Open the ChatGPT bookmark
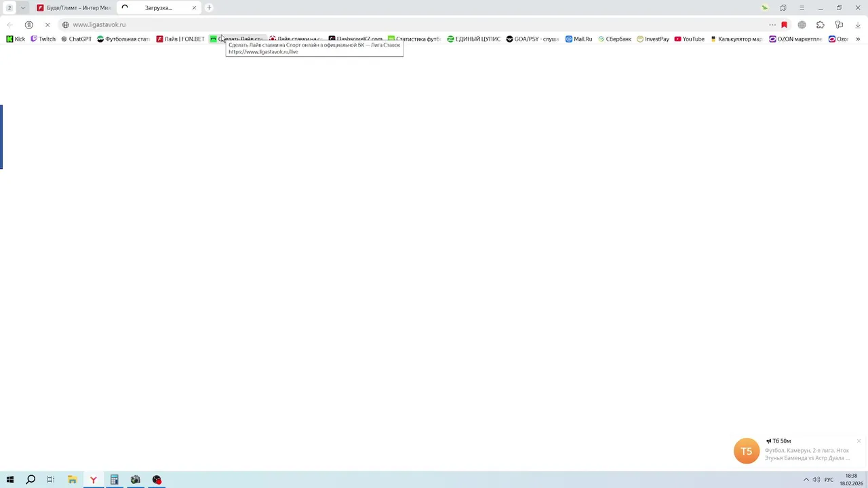 (76, 39)
